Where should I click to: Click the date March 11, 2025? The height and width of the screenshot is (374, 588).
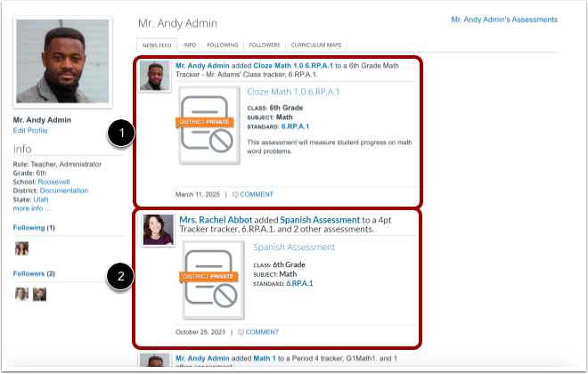click(x=198, y=194)
